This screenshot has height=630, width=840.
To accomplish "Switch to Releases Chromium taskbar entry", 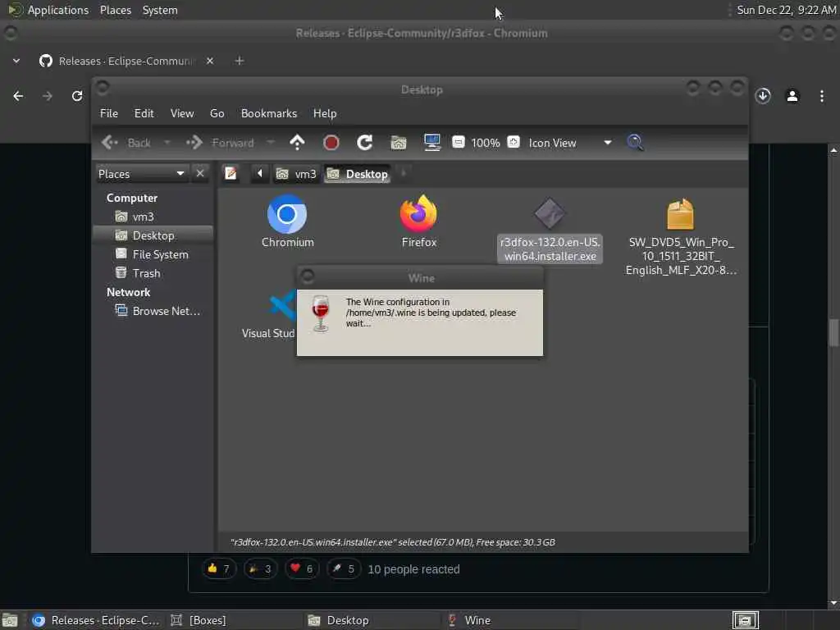I will pos(97,620).
